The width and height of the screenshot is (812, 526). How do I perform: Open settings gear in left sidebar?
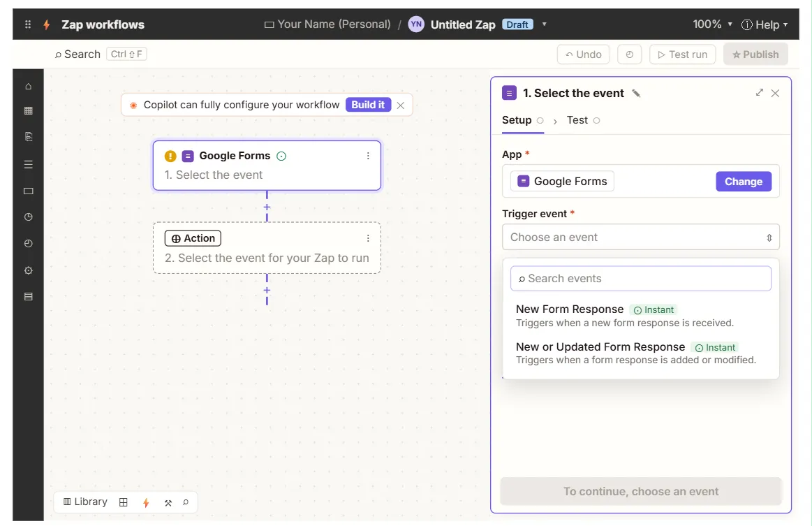[29, 270]
